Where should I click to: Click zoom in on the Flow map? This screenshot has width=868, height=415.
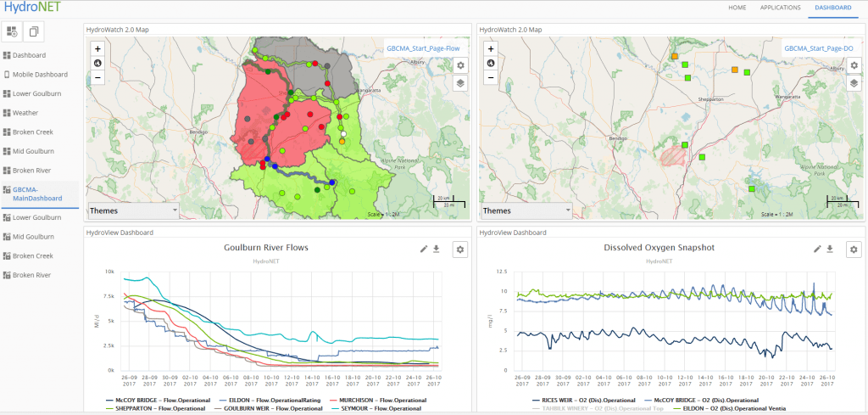pos(98,49)
